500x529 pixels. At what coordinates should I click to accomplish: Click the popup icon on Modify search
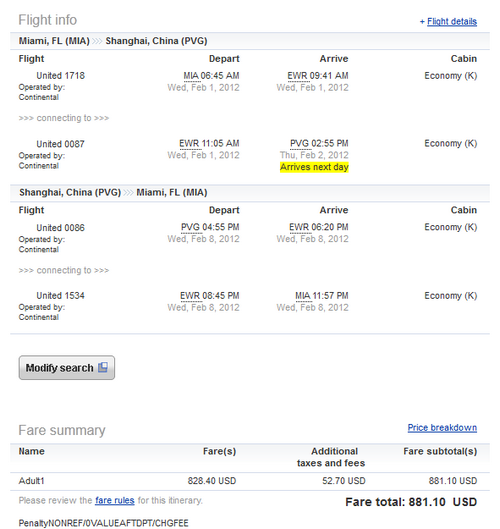tap(103, 367)
